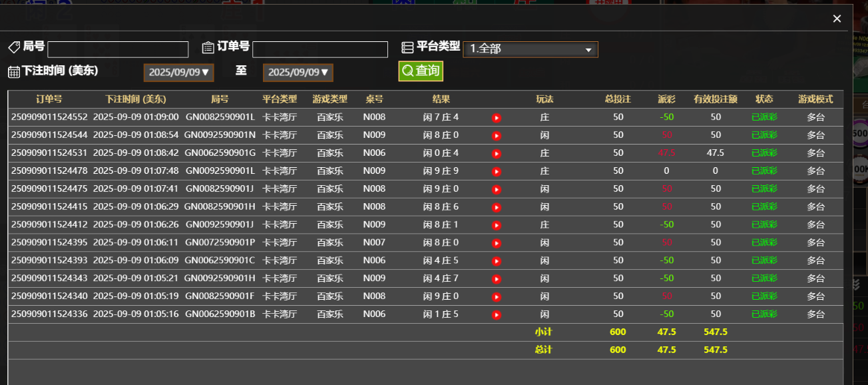Open replay for table N007 result 闲 8 庄 0
The height and width of the screenshot is (385, 868).
tap(496, 242)
